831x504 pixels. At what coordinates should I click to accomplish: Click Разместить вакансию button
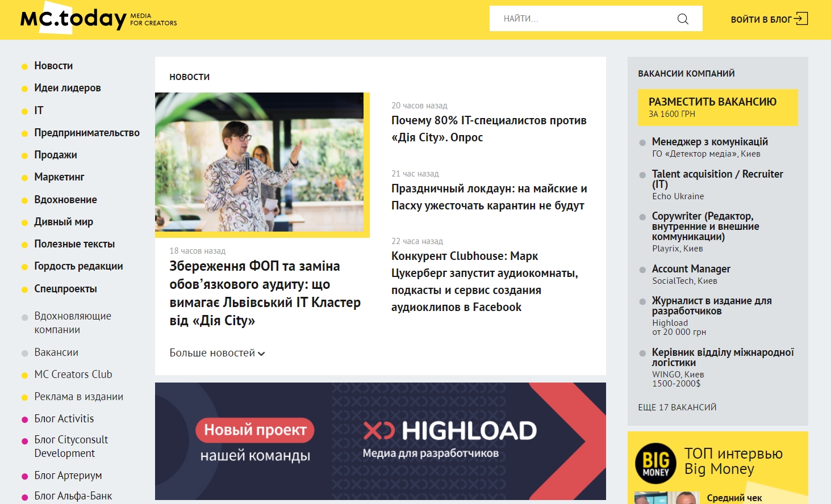718,107
